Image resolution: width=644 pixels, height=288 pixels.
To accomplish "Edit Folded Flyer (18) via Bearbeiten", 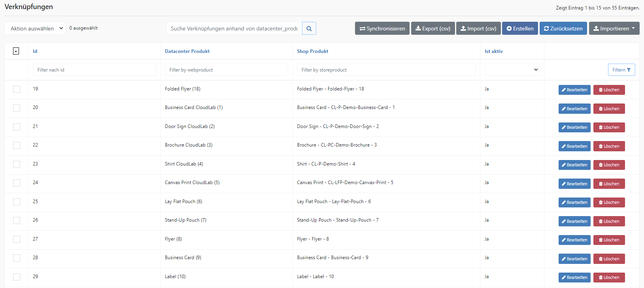I will click(574, 90).
